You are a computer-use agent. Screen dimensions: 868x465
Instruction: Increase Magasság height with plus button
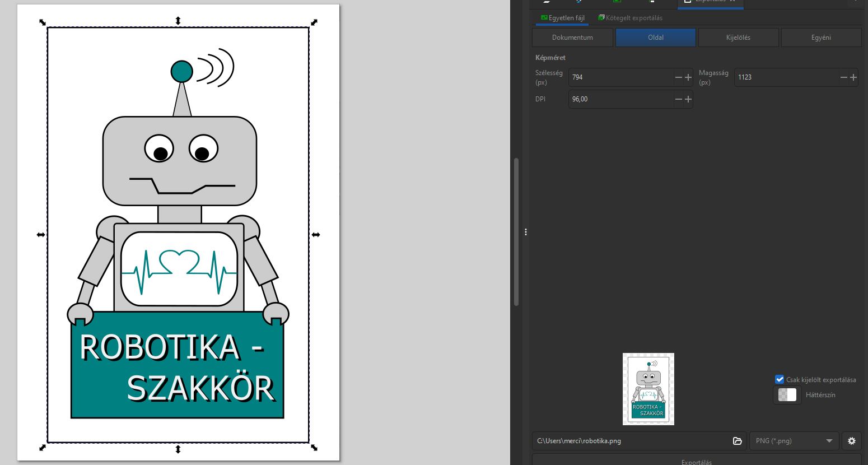click(853, 77)
